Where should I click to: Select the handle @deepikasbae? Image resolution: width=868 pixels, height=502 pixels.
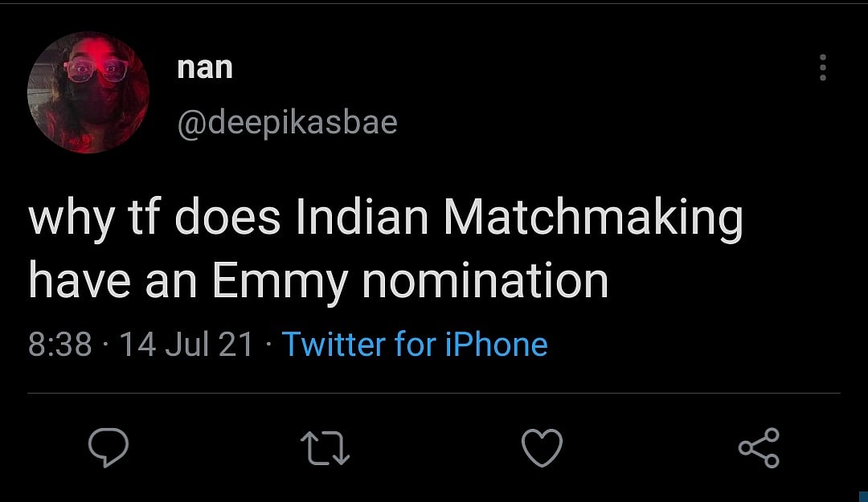pyautogui.click(x=286, y=121)
